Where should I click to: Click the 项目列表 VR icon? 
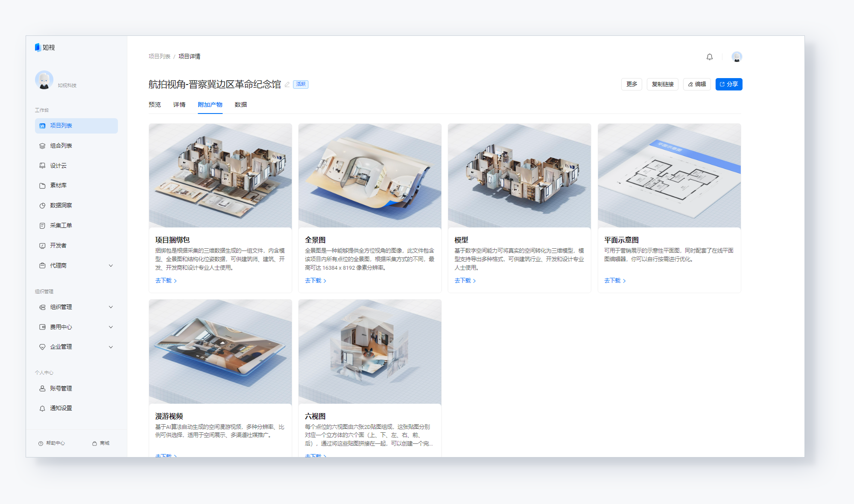(x=42, y=126)
